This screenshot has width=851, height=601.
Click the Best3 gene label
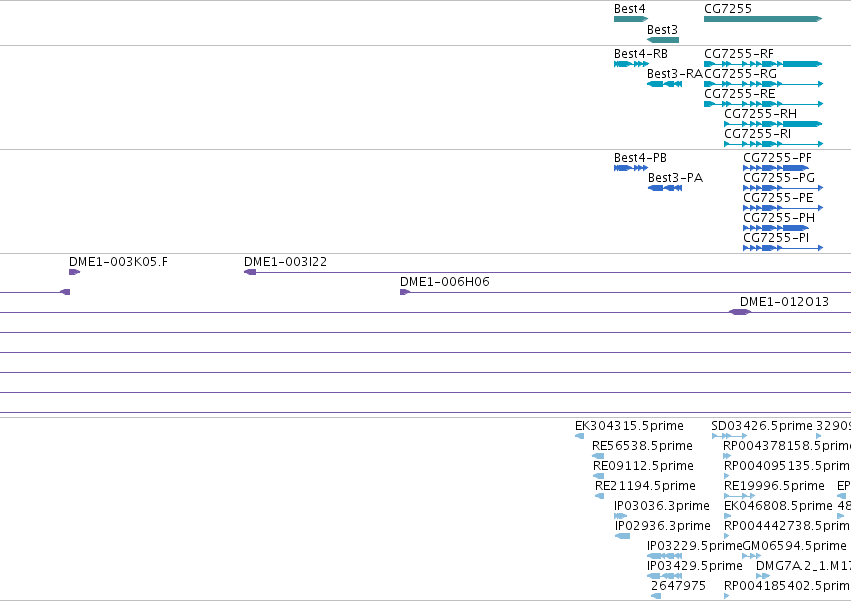click(662, 29)
